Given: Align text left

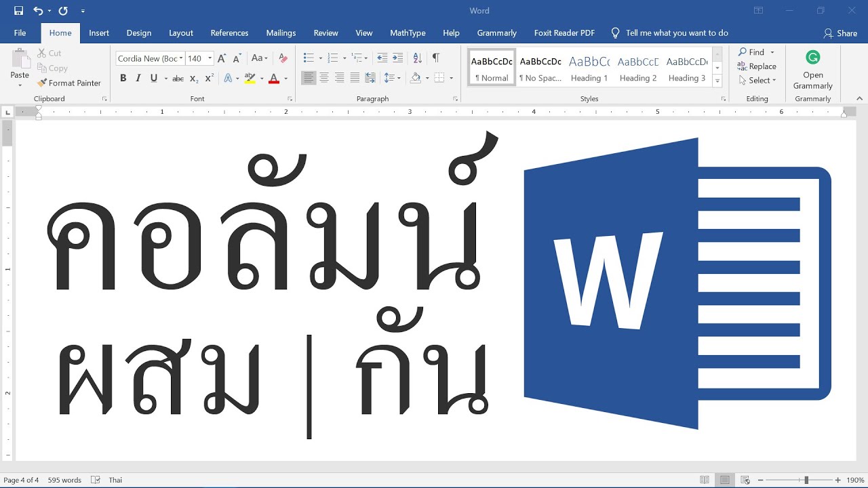Looking at the screenshot, I should coord(309,79).
